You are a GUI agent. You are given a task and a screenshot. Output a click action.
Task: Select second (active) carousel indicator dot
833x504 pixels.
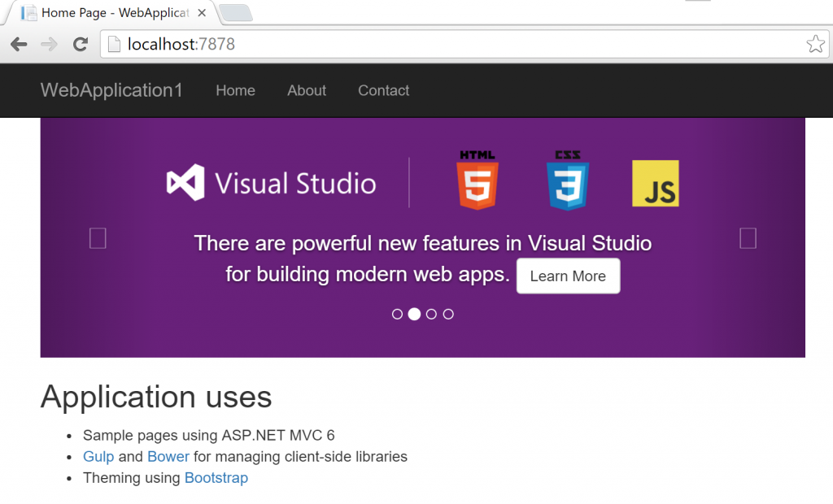(x=414, y=315)
